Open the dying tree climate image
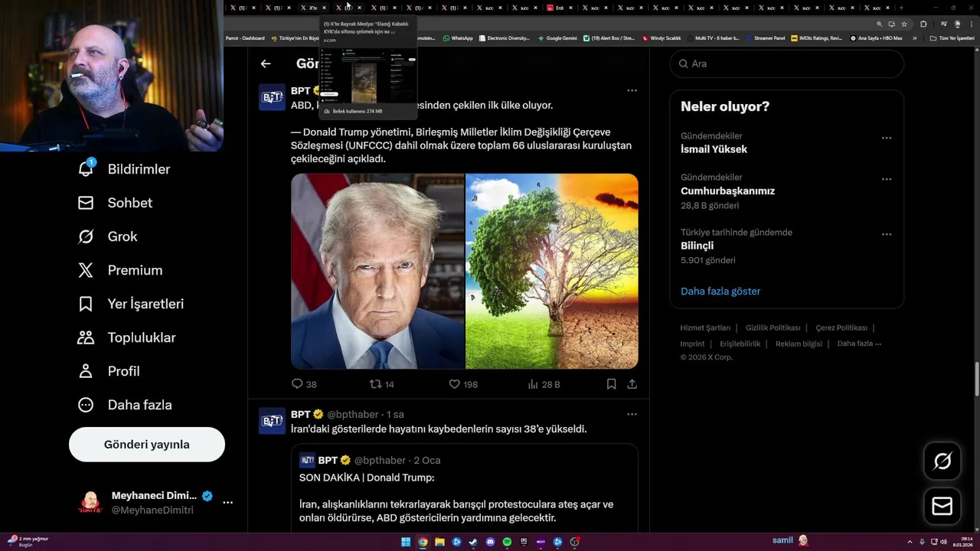The image size is (980, 551). (x=552, y=271)
